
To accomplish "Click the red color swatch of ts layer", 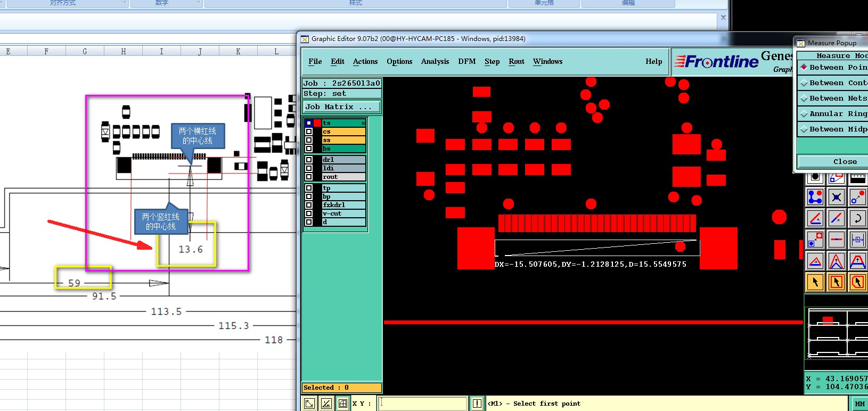I will 317,123.
